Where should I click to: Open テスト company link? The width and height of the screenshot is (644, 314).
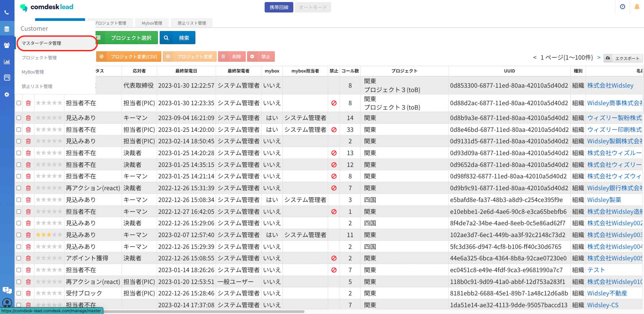(596, 270)
